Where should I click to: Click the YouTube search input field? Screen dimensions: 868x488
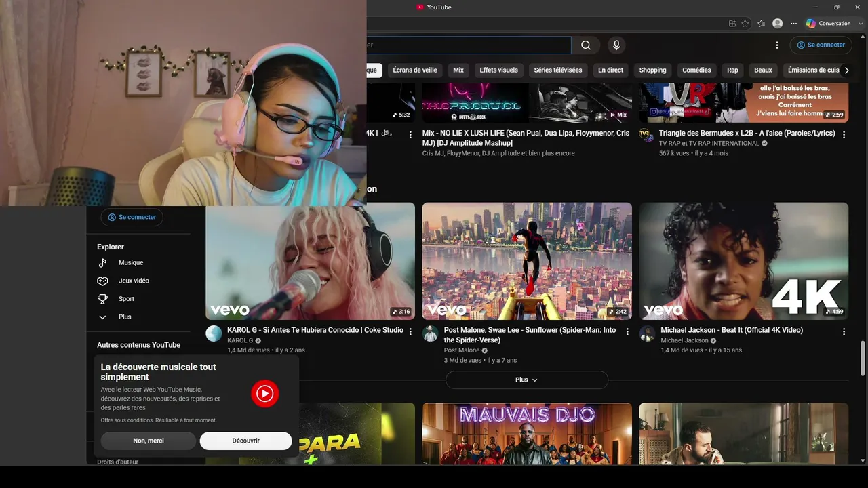point(469,45)
